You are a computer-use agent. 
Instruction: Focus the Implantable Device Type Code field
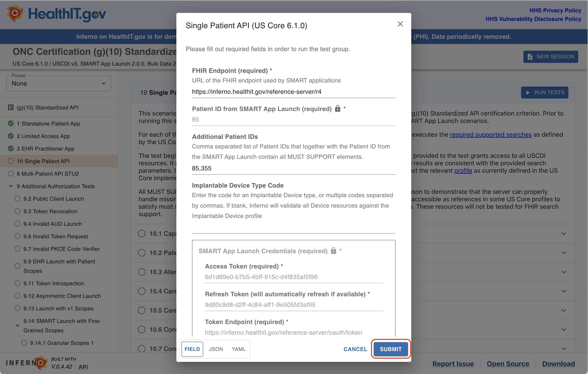(294, 228)
